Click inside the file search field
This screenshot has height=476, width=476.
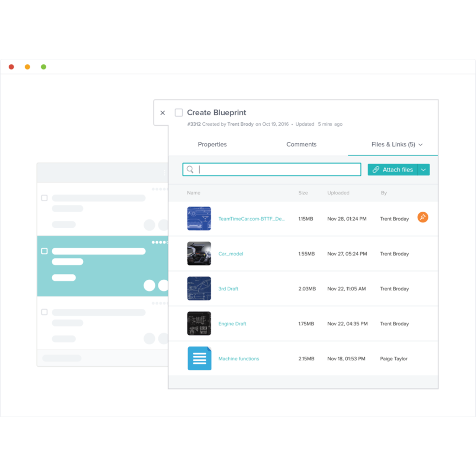click(x=271, y=169)
